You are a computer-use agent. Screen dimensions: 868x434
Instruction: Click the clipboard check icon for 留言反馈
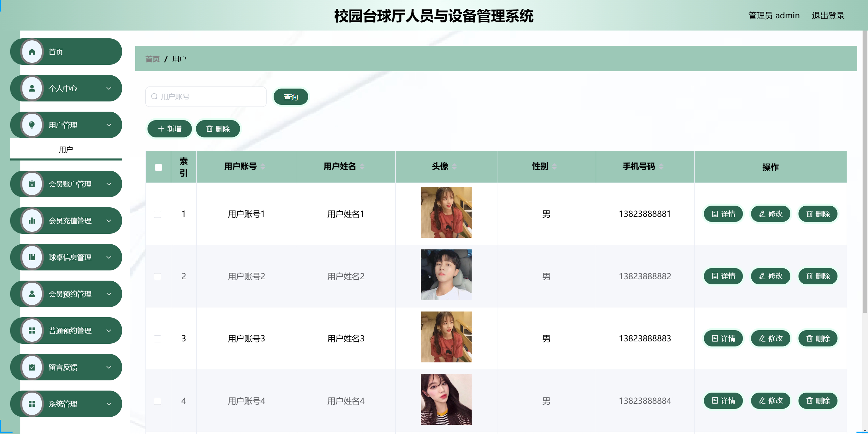(32, 367)
